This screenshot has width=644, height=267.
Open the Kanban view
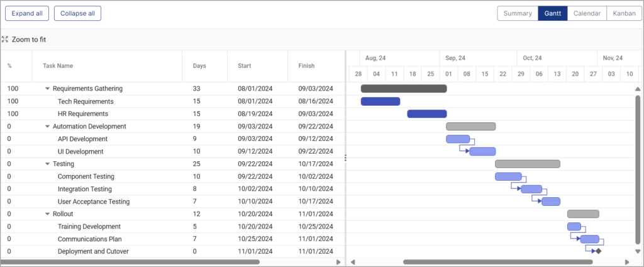pos(625,14)
